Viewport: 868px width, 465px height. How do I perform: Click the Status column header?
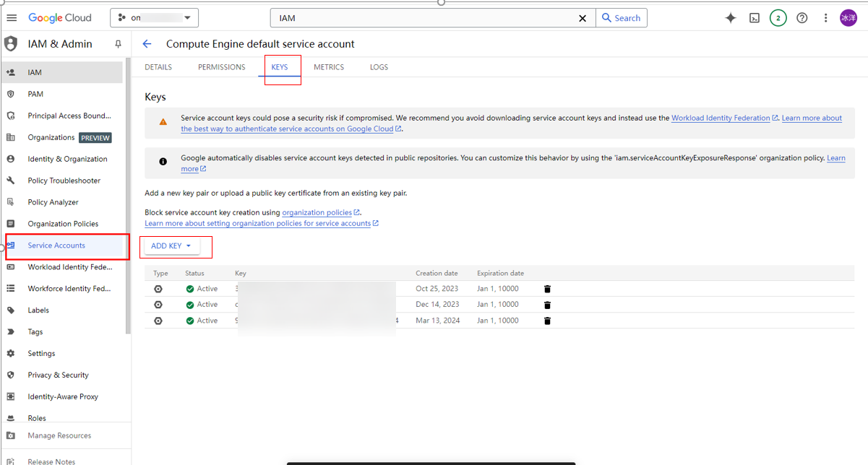coord(194,273)
